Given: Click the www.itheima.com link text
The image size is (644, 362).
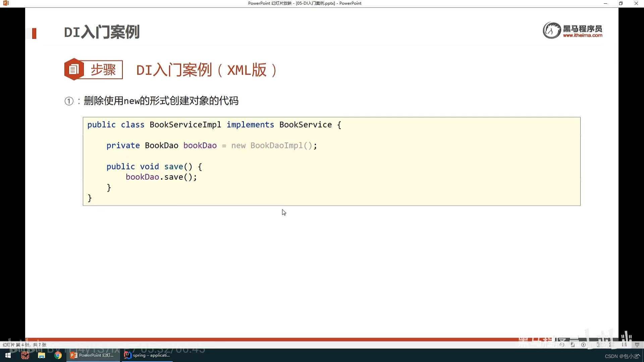Looking at the screenshot, I should [583, 35].
